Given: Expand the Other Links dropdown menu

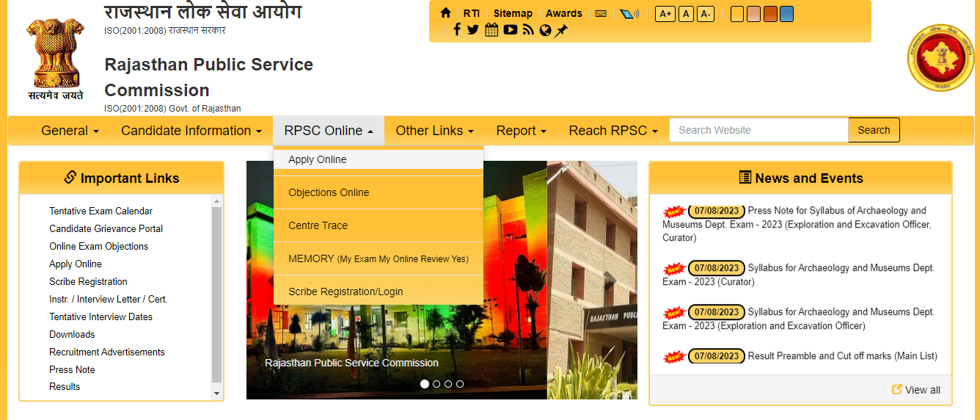Looking at the screenshot, I should pyautogui.click(x=434, y=131).
